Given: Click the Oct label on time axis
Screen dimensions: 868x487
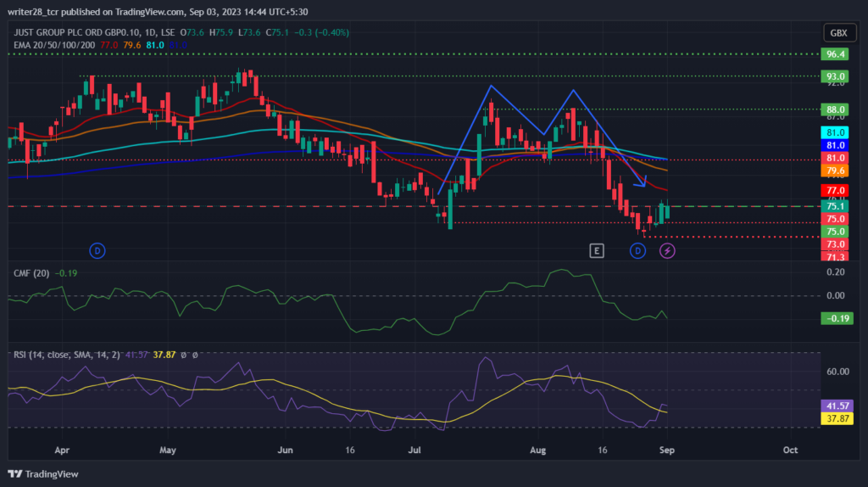Looking at the screenshot, I should tap(791, 450).
